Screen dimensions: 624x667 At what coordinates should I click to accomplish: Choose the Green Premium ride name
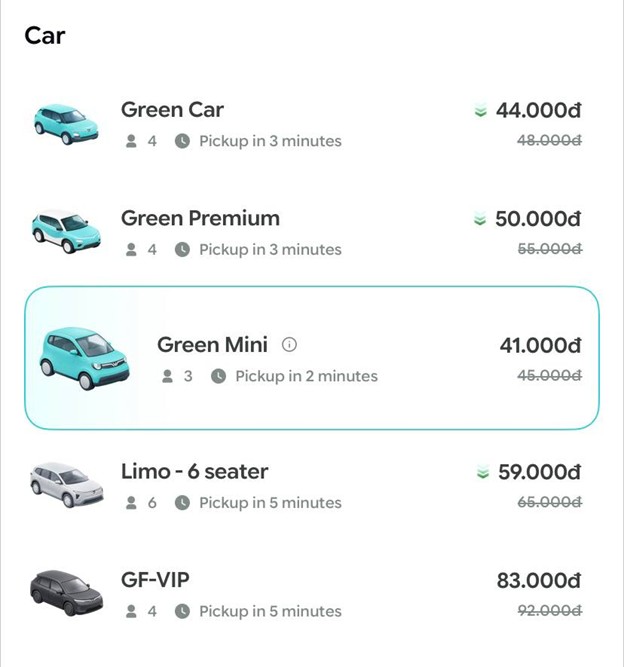(x=200, y=218)
